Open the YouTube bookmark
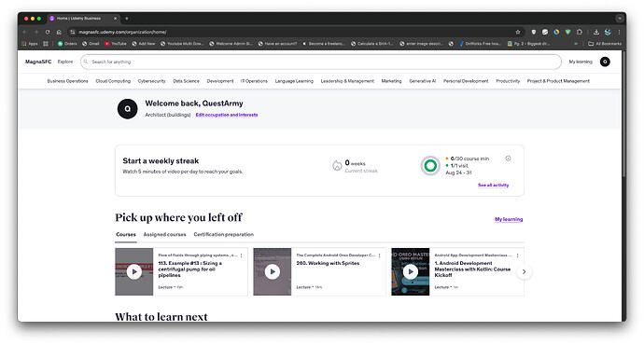Image resolution: width=644 pixels, height=345 pixels. coord(116,44)
